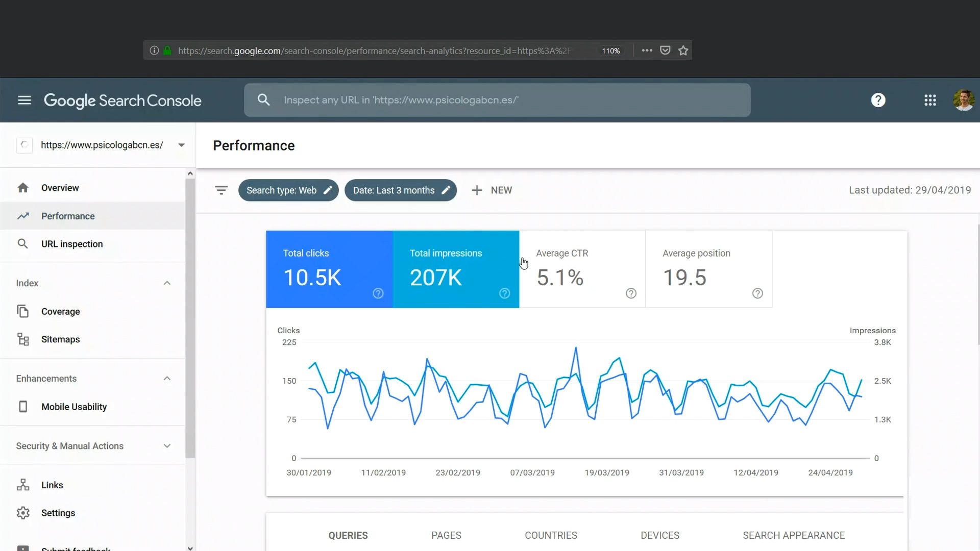Viewport: 980px width, 551px height.
Task: Open the hamburger main menu
Action: point(24,100)
